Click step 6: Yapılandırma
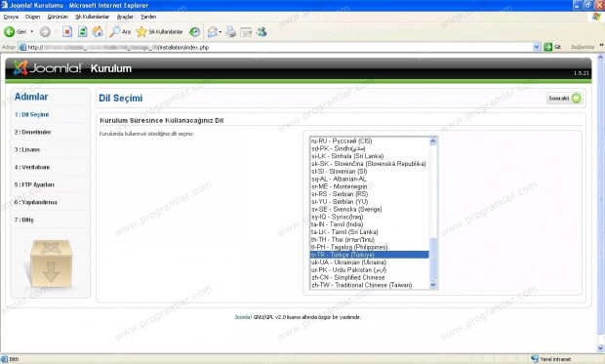Viewport: 605px width, 364px height. 35,202
